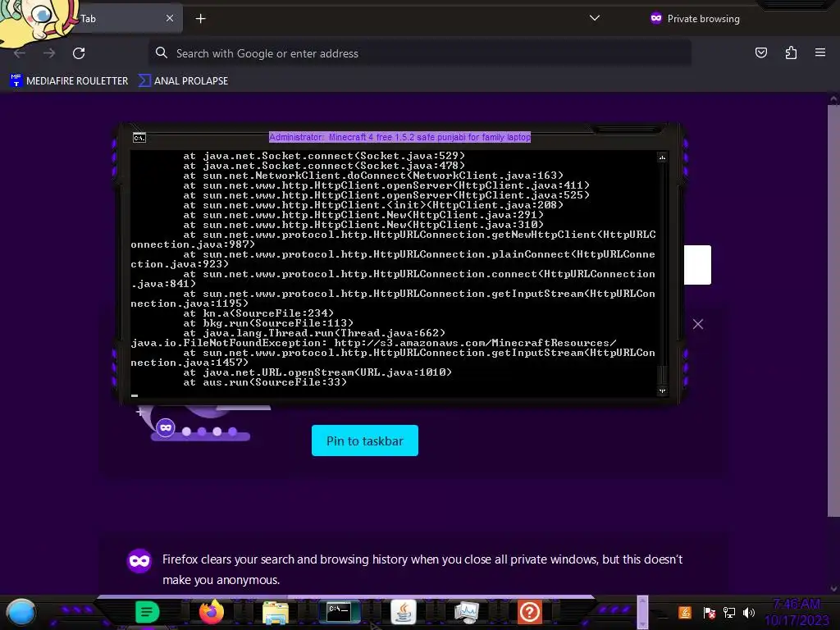Viewport: 840px width, 630px height.
Task: Click the volume speaker tray icon
Action: pos(749,612)
